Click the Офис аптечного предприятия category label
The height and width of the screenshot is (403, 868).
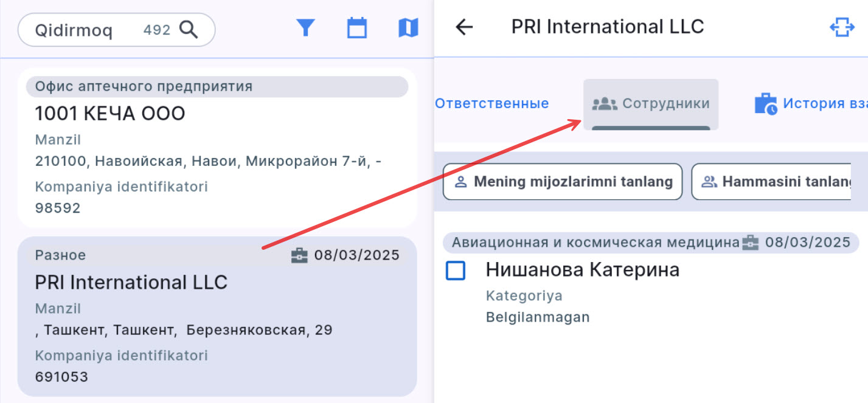144,87
